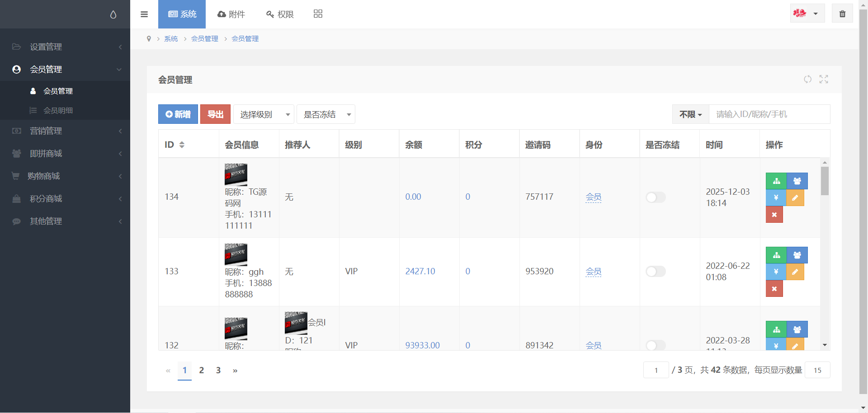Click the hamburger menu icon to collapse sidebar
The height and width of the screenshot is (413, 868).
pos(144,14)
